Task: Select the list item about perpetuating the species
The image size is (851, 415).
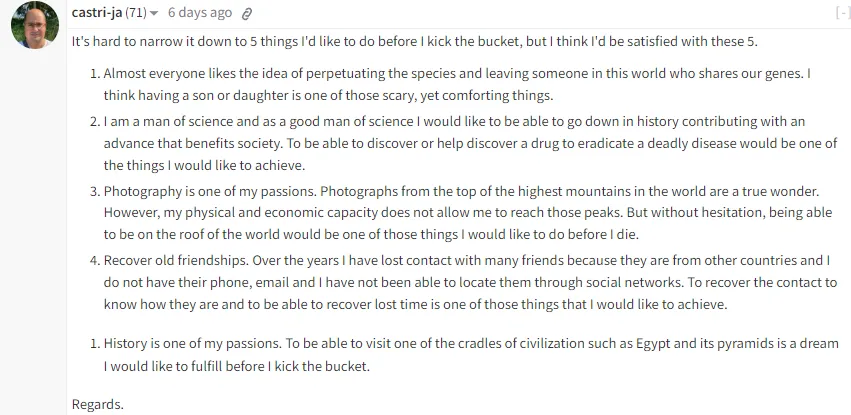Action: pos(457,85)
